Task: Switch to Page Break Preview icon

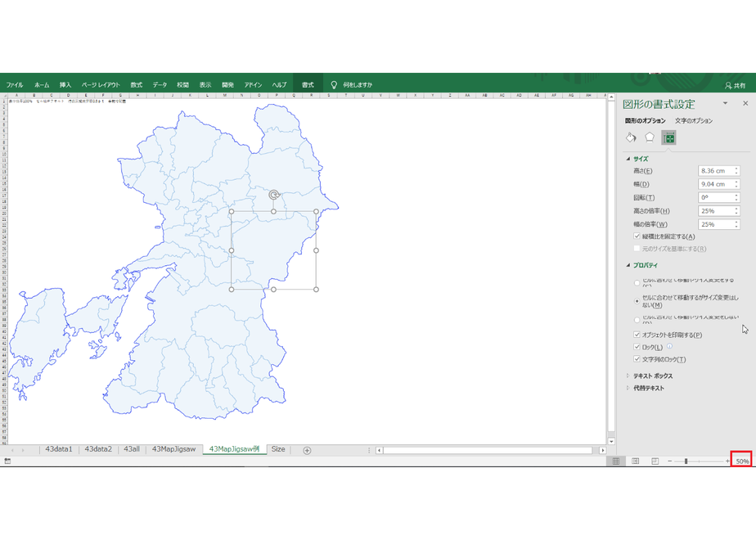Action: pyautogui.click(x=655, y=461)
